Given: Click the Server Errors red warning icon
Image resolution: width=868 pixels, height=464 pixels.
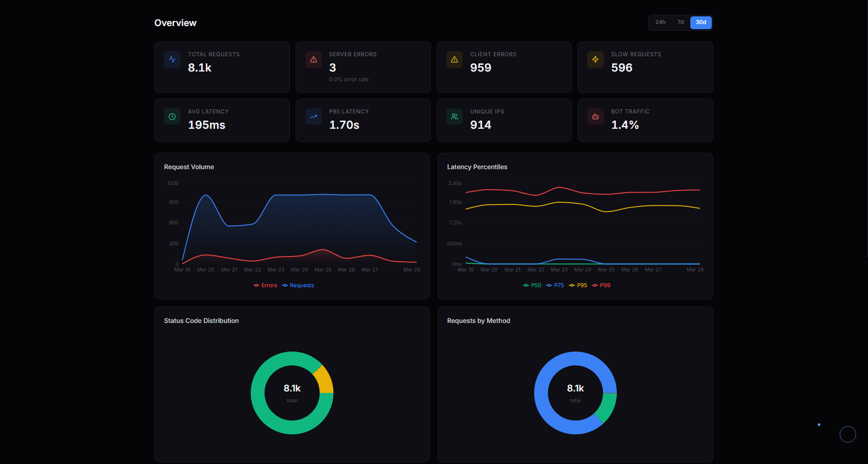Looking at the screenshot, I should coord(314,60).
